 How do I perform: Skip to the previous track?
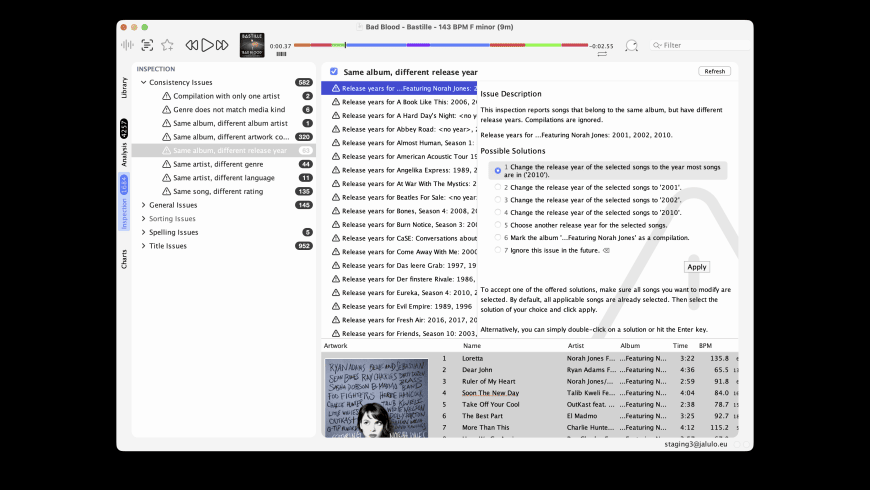coord(191,45)
